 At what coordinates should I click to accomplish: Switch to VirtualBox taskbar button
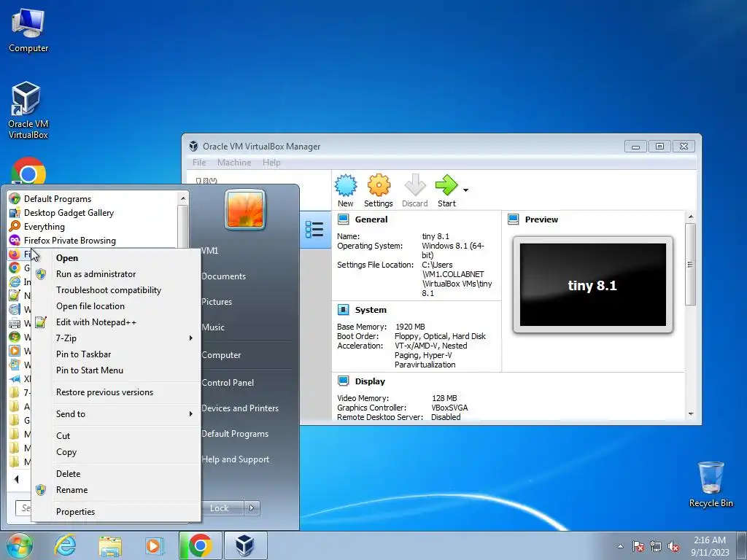(245, 545)
